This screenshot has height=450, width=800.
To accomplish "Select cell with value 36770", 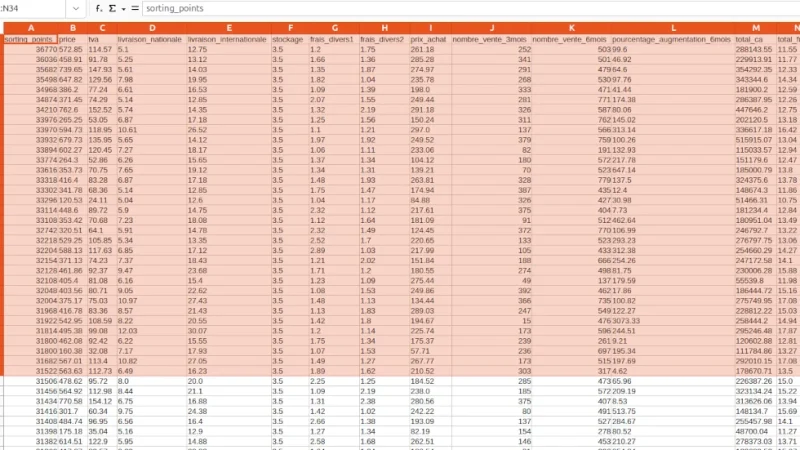I will 31,49.
